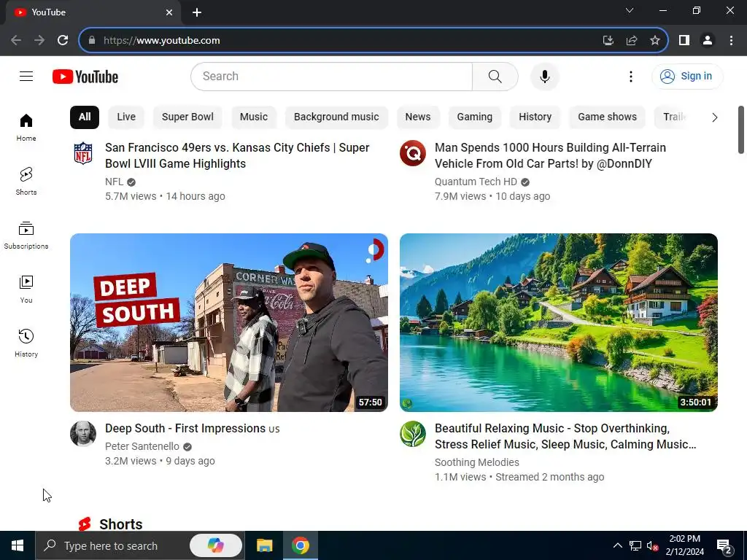Click the network tray icon
The width and height of the screenshot is (747, 560).
point(635,545)
